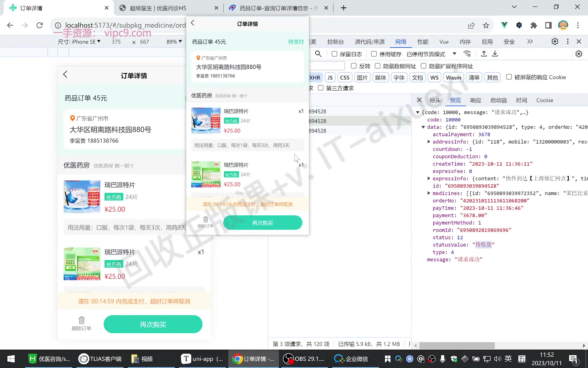Go back in the floating order detail panel
The image size is (588, 368).
tap(193, 23)
